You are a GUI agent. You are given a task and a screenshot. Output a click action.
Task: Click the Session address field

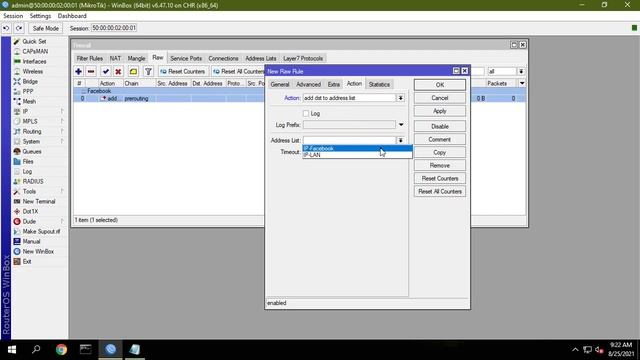[114, 28]
